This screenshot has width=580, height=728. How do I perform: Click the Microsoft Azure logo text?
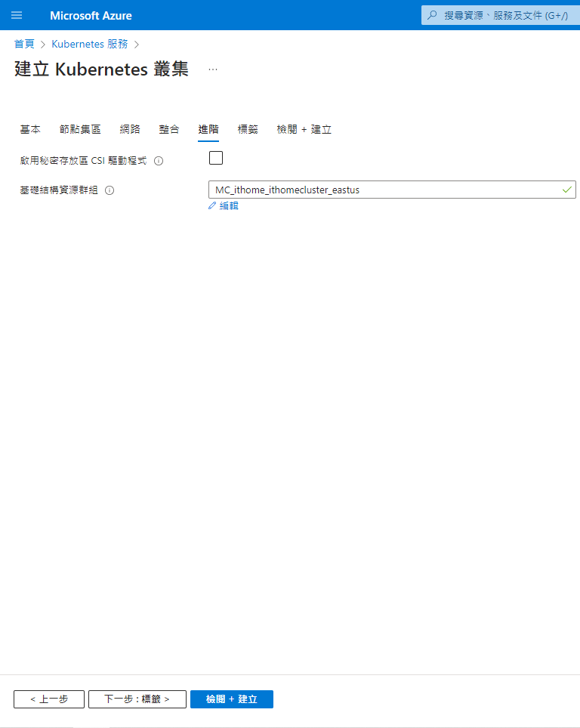[x=91, y=15]
